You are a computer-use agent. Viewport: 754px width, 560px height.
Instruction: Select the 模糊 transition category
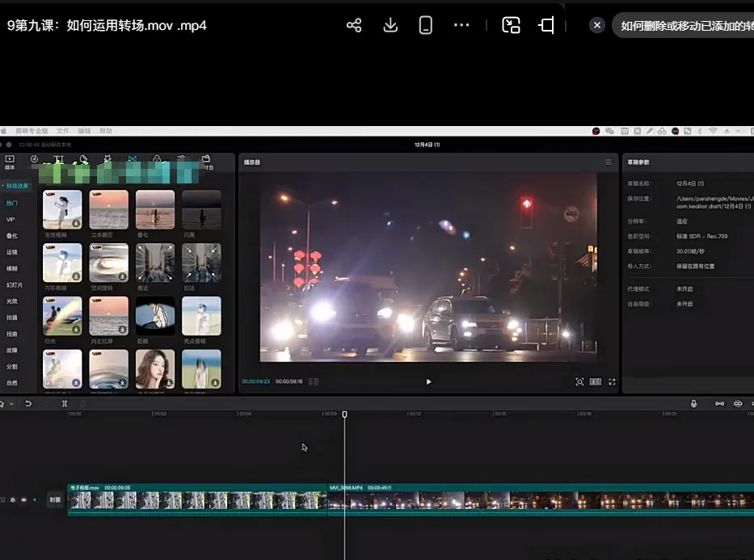(12, 268)
